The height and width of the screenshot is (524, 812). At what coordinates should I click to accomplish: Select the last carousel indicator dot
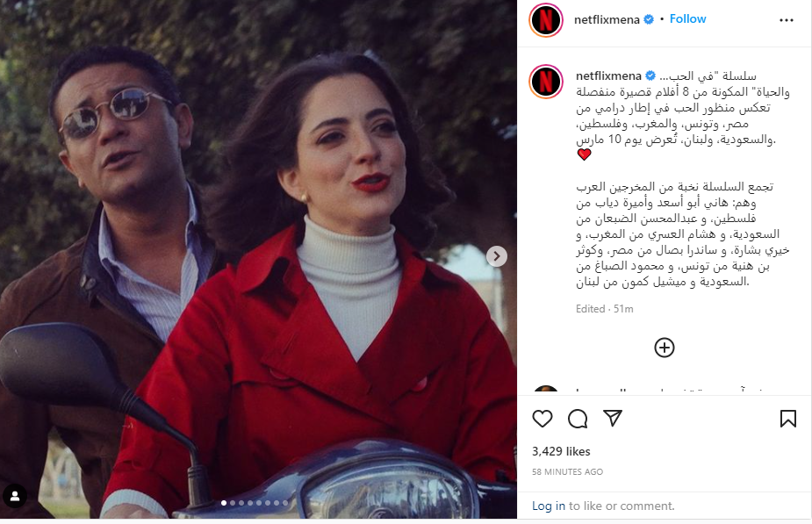coord(285,503)
